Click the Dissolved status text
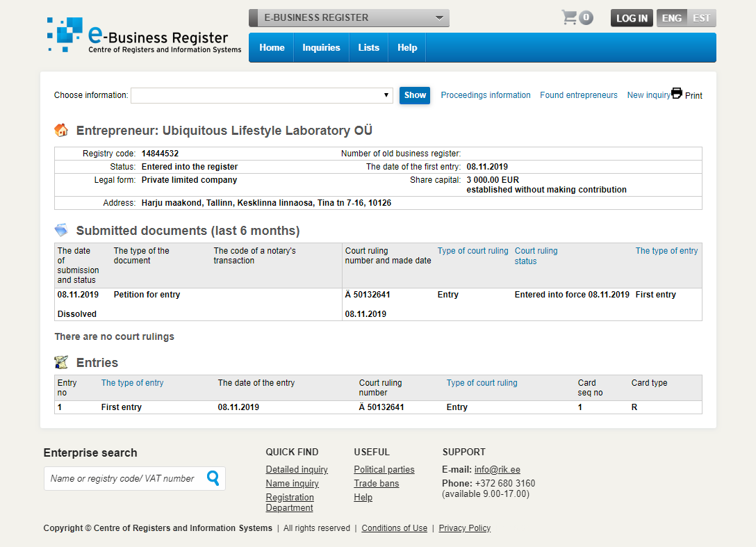756x547 pixels. pyautogui.click(x=77, y=314)
